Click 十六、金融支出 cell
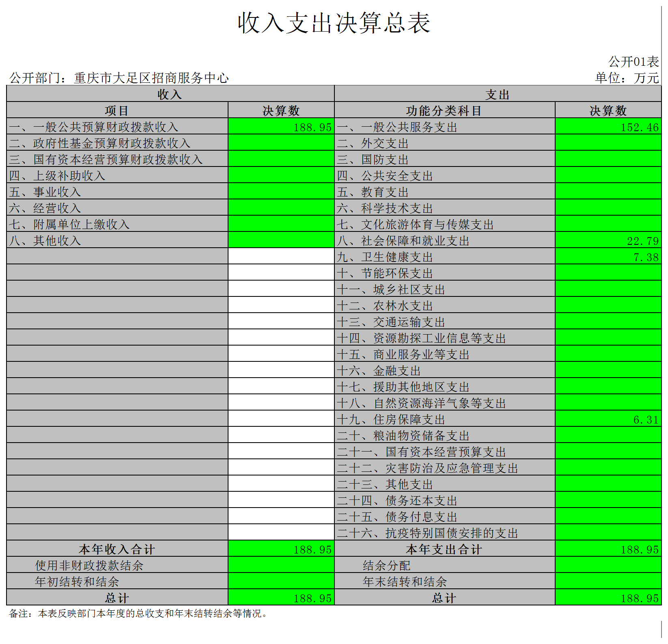668x644 pixels. 444,370
